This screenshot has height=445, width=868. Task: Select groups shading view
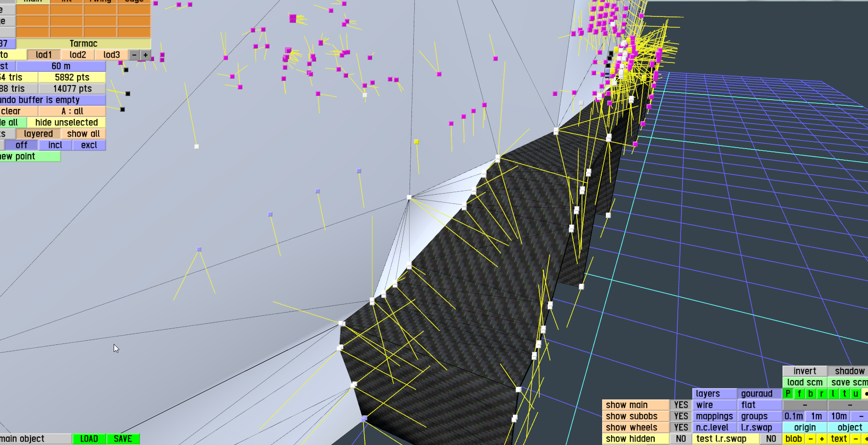tap(760, 416)
